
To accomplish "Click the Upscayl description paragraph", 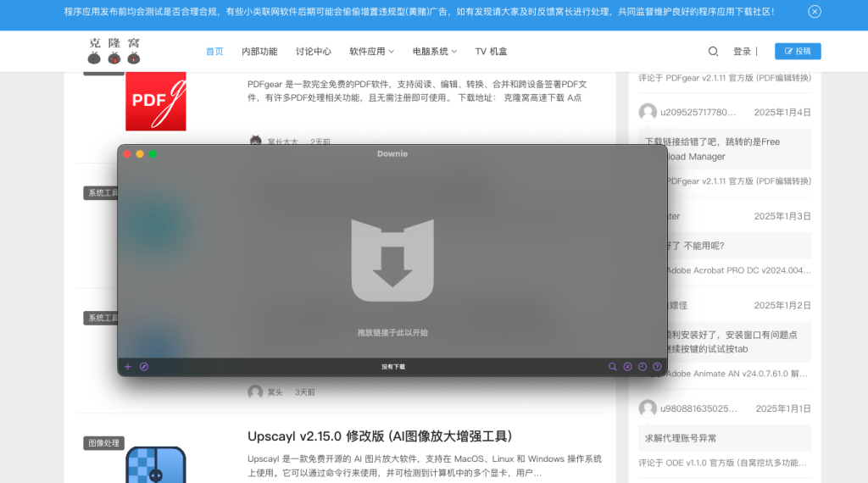I will pyautogui.click(x=424, y=466).
